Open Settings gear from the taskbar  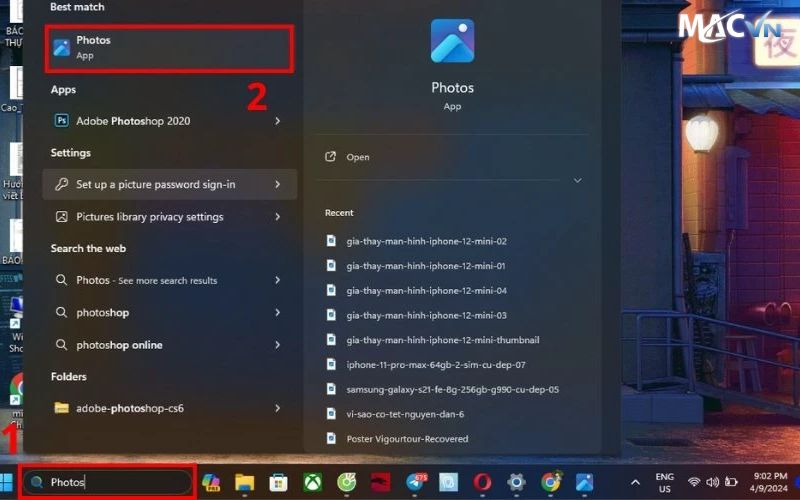[516, 482]
